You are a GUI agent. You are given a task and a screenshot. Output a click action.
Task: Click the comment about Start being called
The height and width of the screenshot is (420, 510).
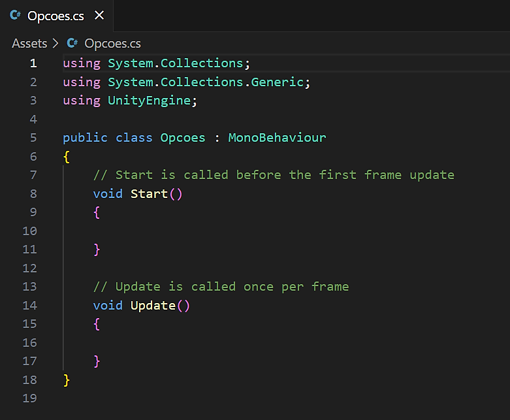click(274, 175)
